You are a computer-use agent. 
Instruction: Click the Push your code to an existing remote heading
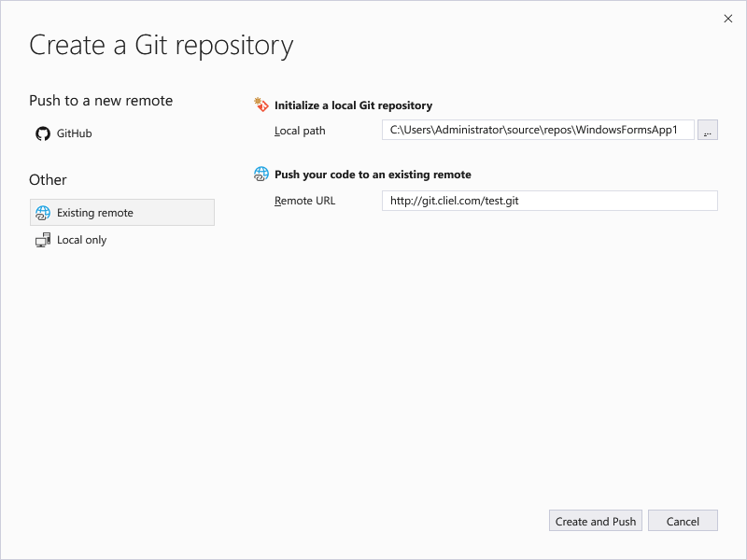(373, 175)
